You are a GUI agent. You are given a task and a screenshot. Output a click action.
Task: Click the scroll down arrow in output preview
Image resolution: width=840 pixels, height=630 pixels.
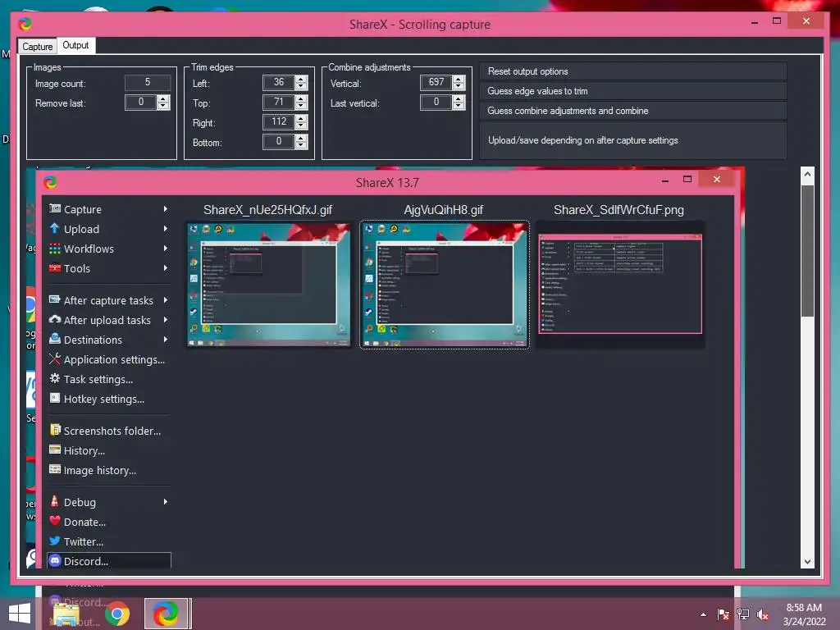click(807, 562)
